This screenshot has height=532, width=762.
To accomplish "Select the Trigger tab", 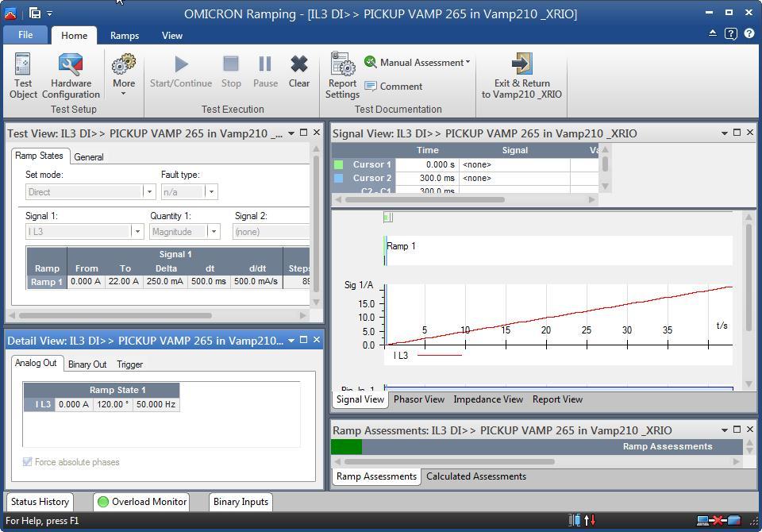I will click(x=129, y=364).
